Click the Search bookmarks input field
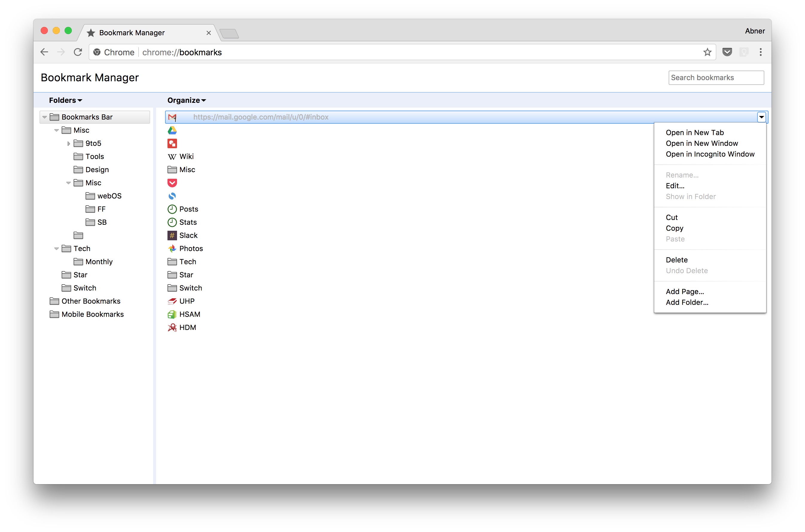 (716, 77)
